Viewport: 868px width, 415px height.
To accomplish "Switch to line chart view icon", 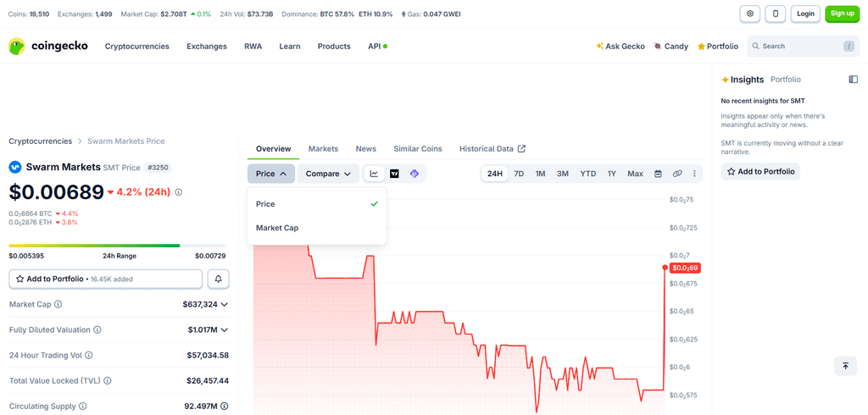I will click(x=374, y=174).
